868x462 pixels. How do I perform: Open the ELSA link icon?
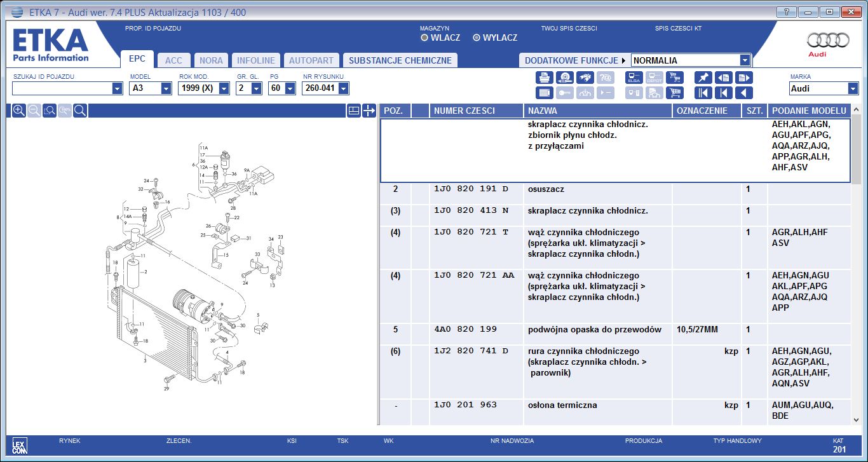634,78
